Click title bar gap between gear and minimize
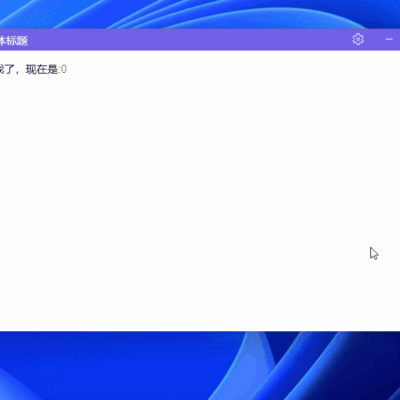 (x=375, y=39)
